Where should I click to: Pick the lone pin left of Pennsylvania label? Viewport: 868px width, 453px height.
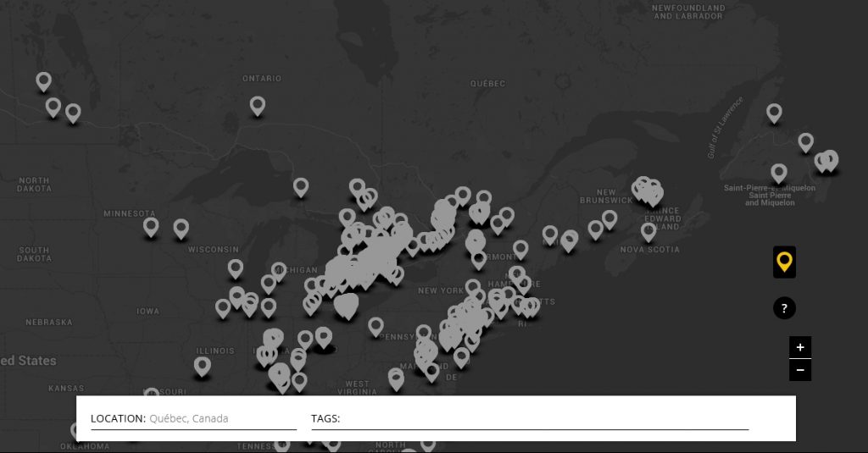(376, 325)
